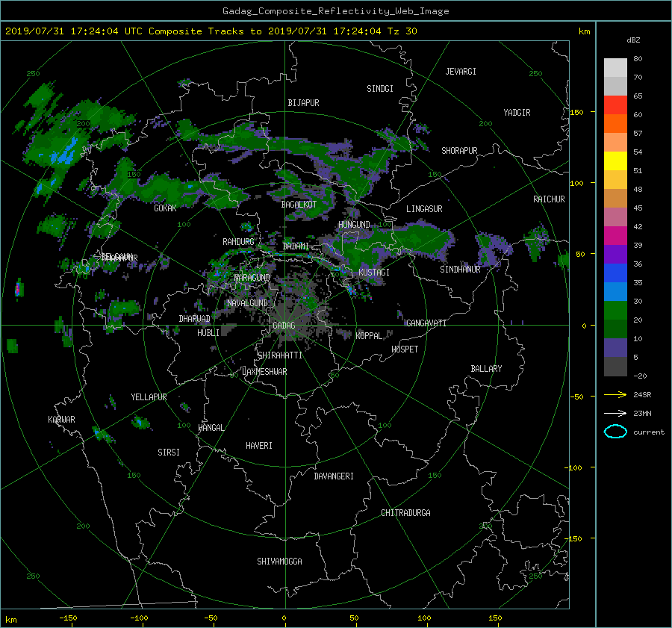Click the YADGIR city label
Screen dimensions: 672x628
(x=517, y=113)
